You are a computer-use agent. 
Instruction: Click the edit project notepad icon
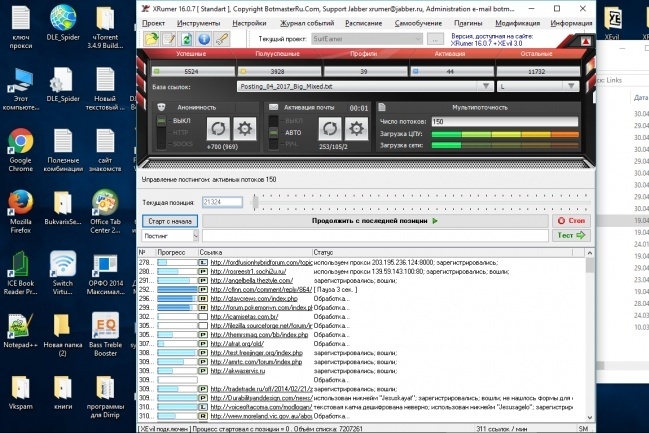[x=169, y=39]
